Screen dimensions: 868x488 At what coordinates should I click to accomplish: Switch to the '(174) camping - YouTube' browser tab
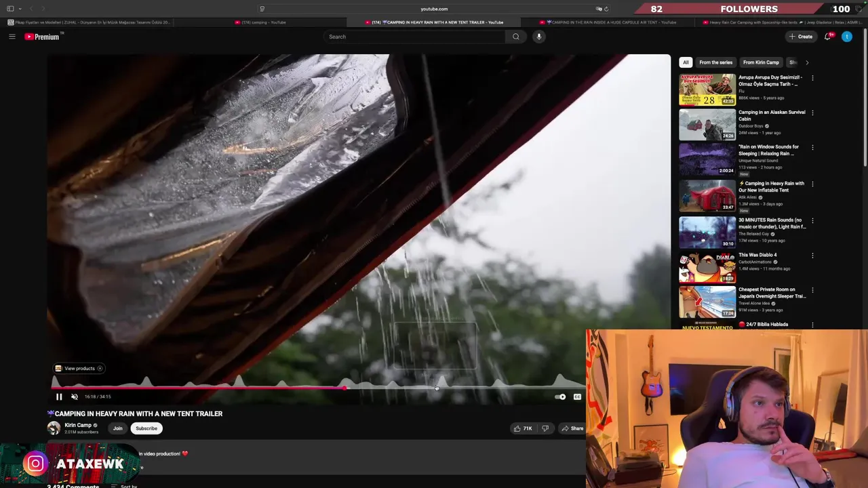pyautogui.click(x=260, y=22)
